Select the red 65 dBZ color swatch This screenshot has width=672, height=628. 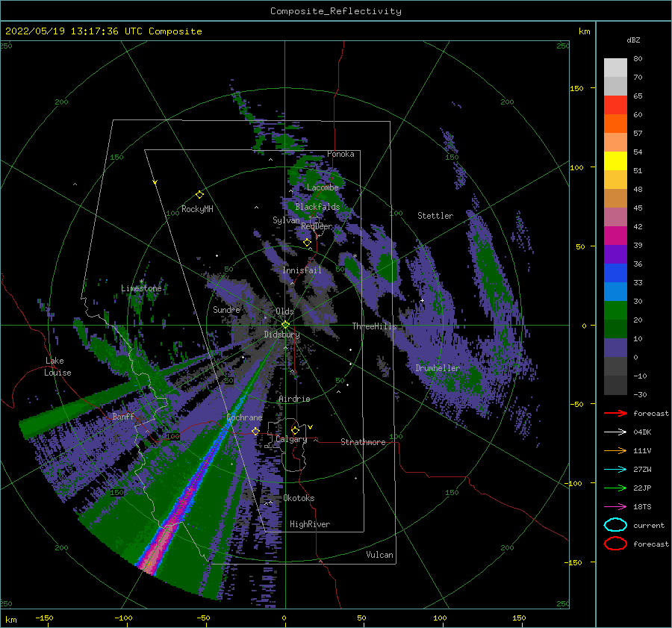pyautogui.click(x=615, y=105)
